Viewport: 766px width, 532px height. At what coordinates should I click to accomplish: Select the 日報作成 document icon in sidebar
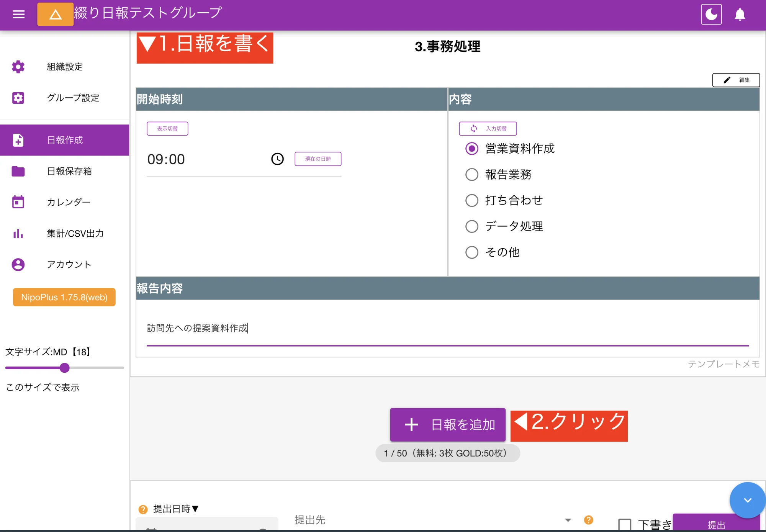18,140
